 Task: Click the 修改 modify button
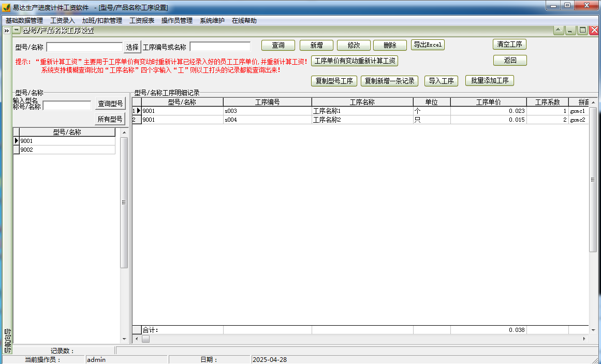353,45
